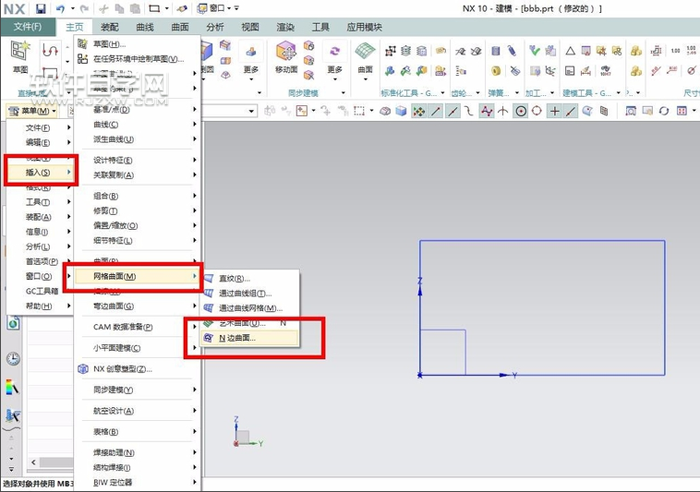Toggle enable snap point diamond-dots icon
Image resolution: width=700 pixels, height=492 pixels.
(x=419, y=111)
